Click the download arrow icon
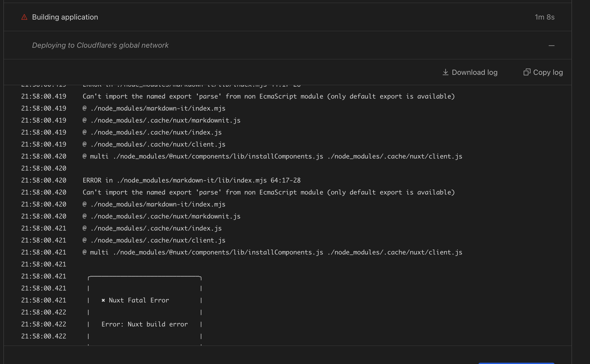The height and width of the screenshot is (364, 590). [x=445, y=72]
